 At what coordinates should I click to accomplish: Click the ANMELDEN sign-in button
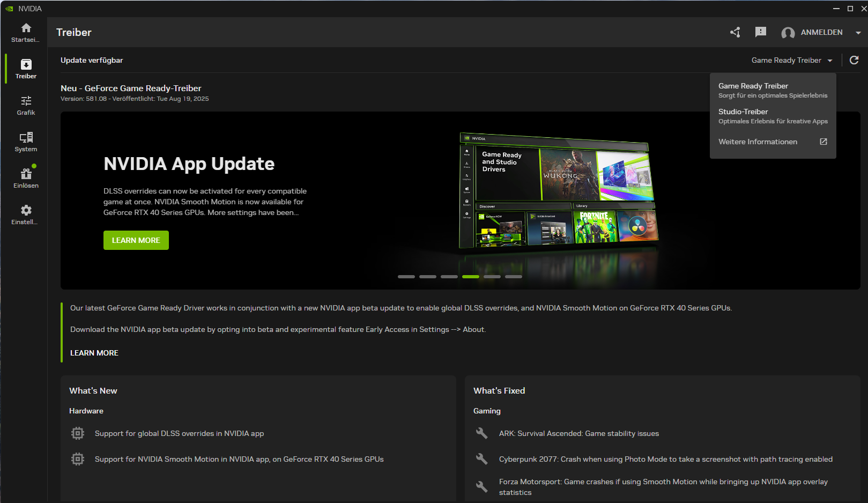pos(821,32)
